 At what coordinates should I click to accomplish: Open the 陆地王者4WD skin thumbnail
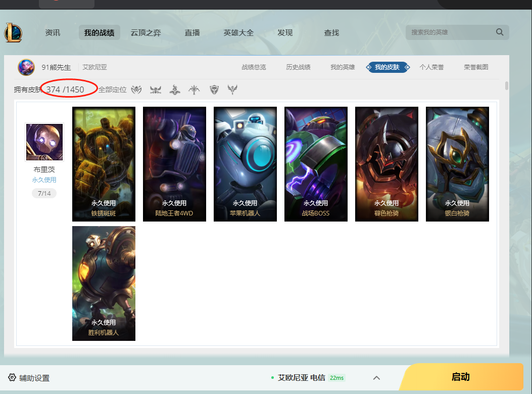coord(174,164)
